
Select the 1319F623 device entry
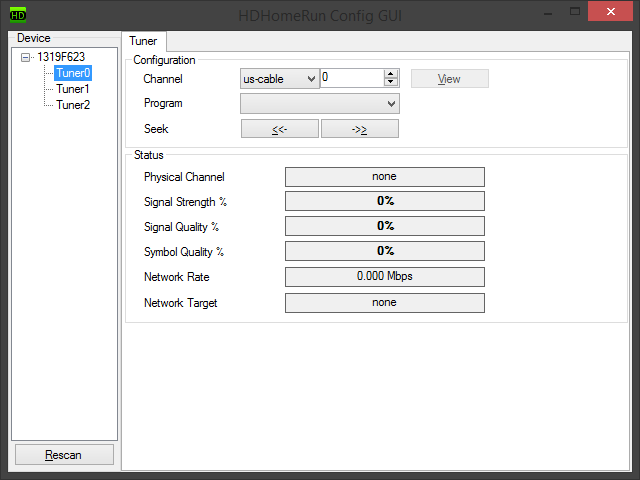(x=61, y=57)
